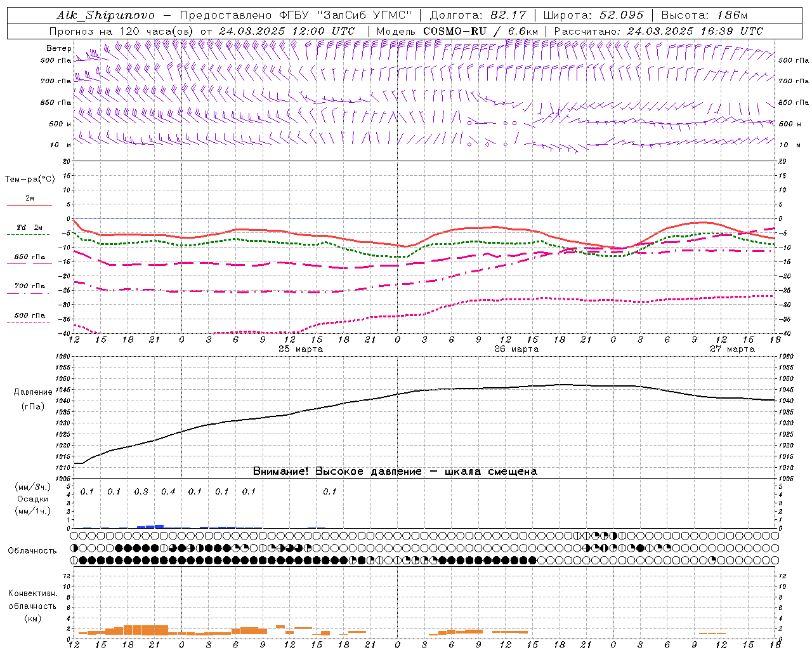
Task: Click the Ветер panel label
Action: 58,48
